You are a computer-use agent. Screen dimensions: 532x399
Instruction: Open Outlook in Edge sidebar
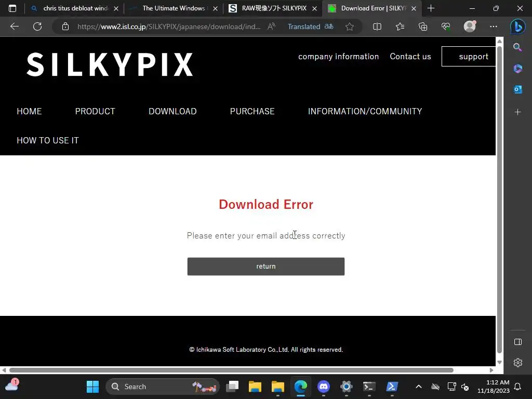tap(518, 89)
